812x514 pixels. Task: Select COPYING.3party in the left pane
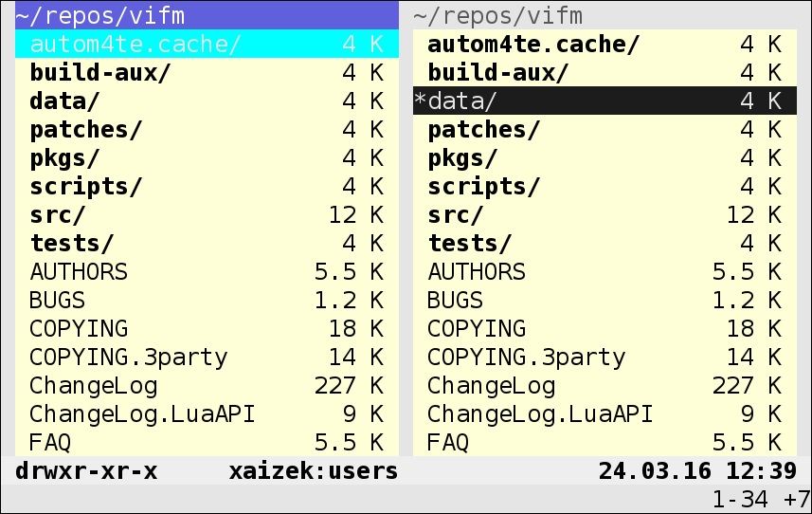point(207,357)
